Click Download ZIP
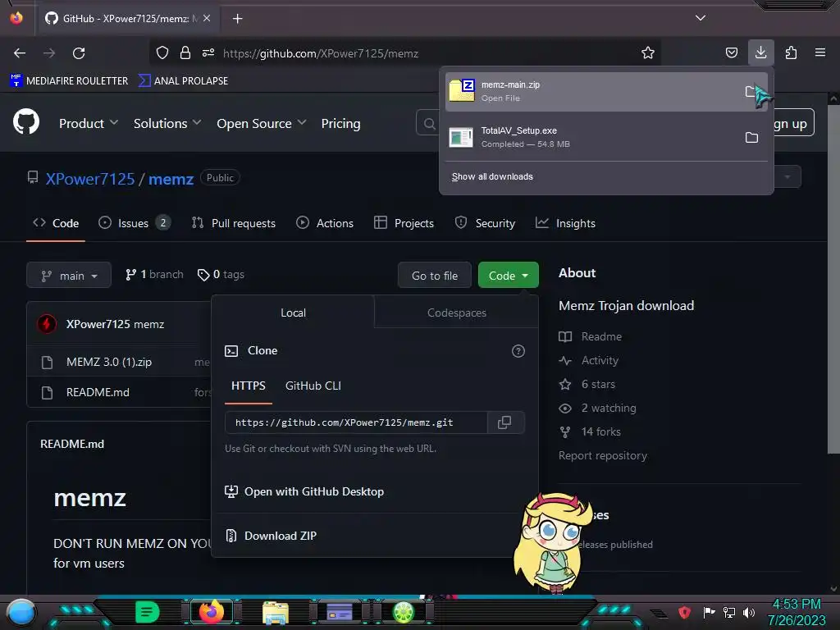The width and height of the screenshot is (840, 630). (271, 536)
